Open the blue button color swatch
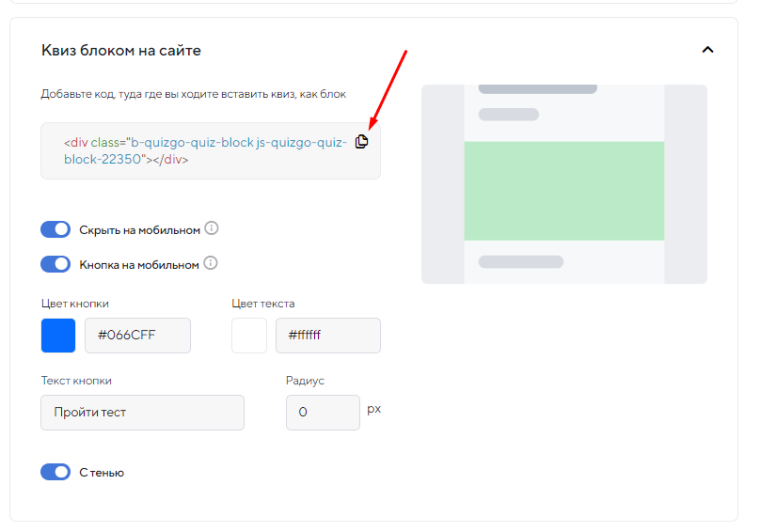This screenshot has height=532, width=776. [x=58, y=336]
